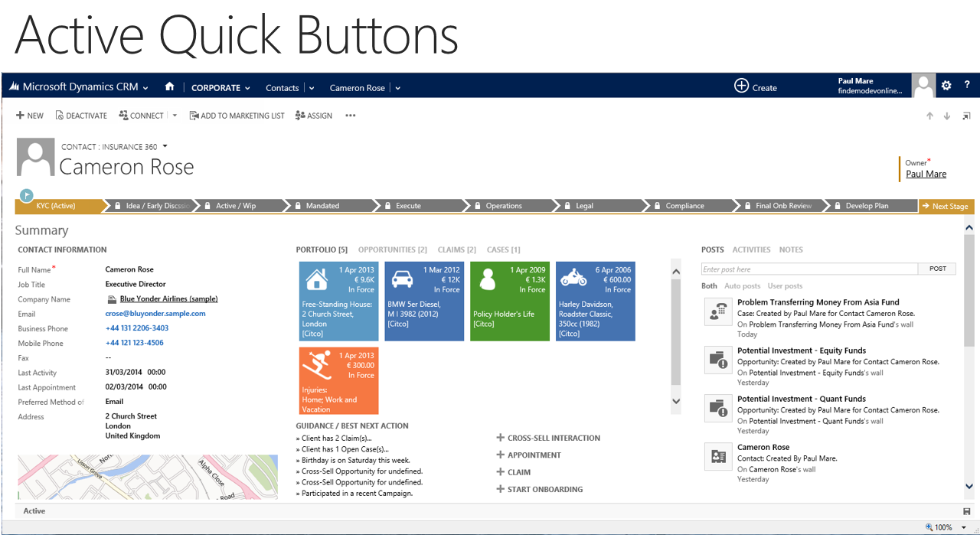The image size is (980, 551).
Task: Click the save icon in status bar
Action: (x=966, y=511)
